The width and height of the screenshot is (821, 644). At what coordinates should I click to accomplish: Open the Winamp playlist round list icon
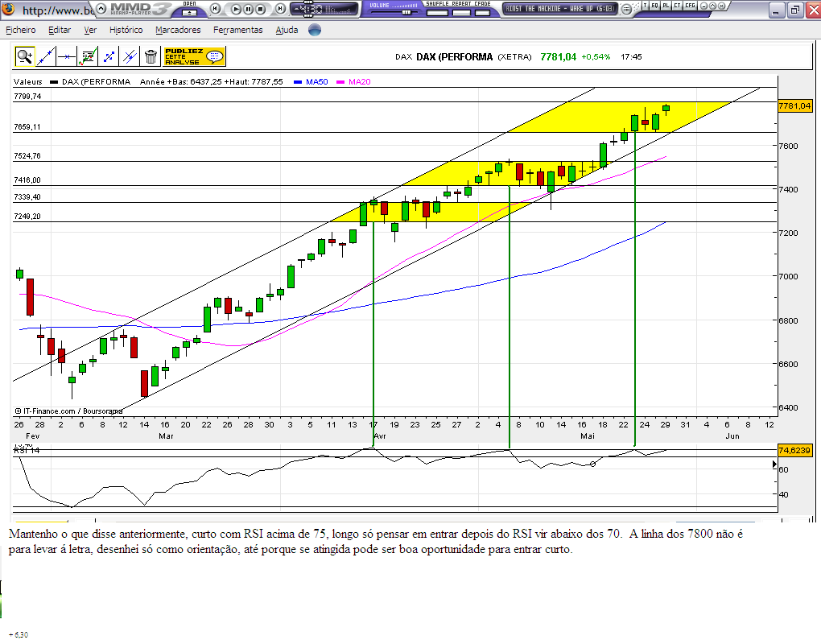tap(625, 9)
